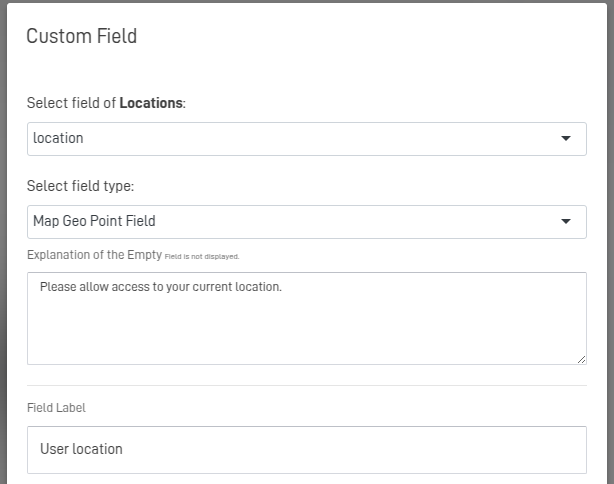Image resolution: width=614 pixels, height=484 pixels.
Task: Click the Explanation of the Empty label
Action: [x=94, y=255]
